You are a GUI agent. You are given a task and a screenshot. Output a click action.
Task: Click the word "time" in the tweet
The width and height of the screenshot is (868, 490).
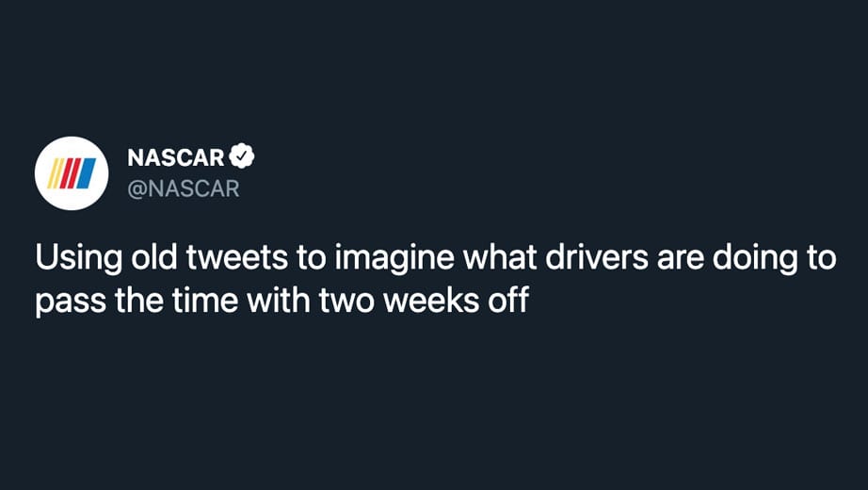204,300
